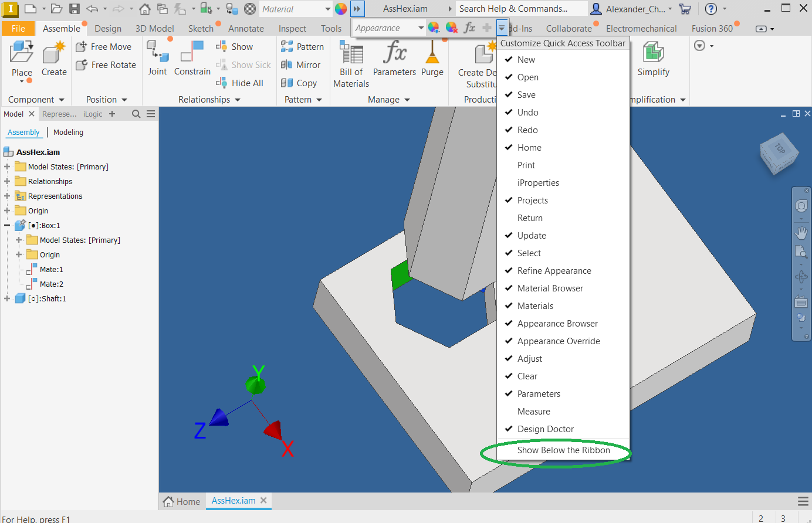Enable Print in Quick Access Toolbar menu
The image size is (812, 523).
[526, 165]
